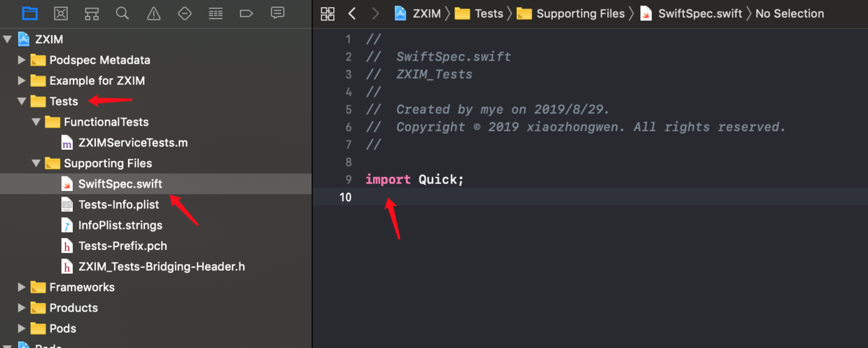Open Tests-Info.plist file
The height and width of the screenshot is (348, 868).
coord(118,204)
